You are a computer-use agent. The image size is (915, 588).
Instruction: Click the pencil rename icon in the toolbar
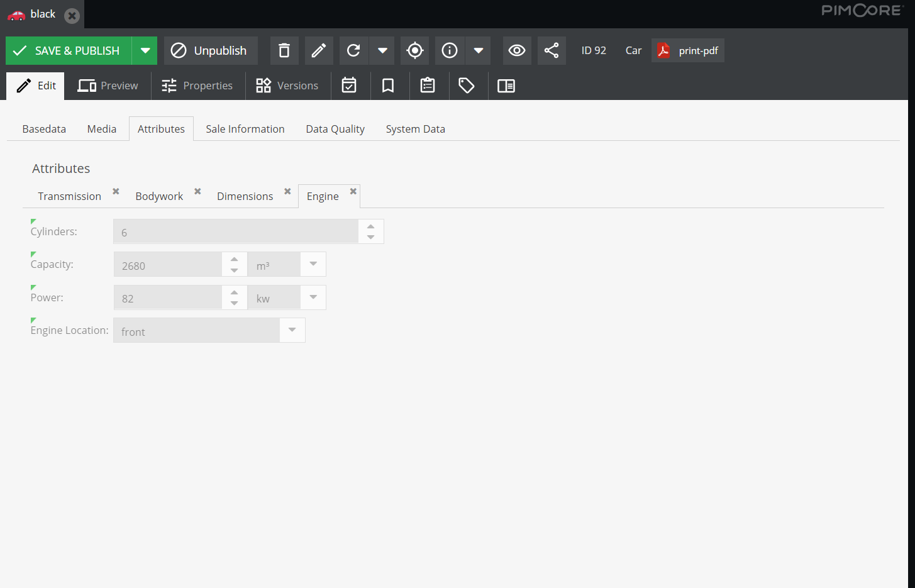(x=319, y=51)
